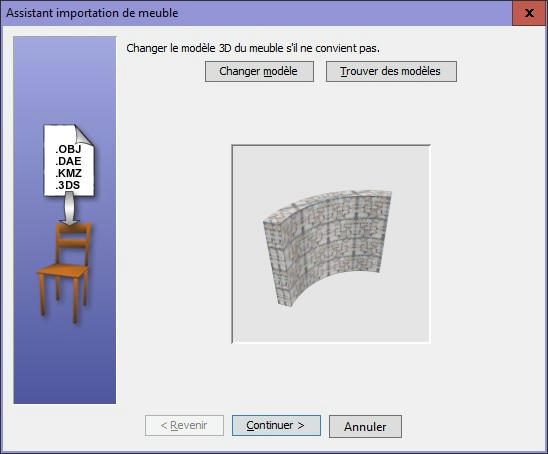Click the .DAE format label
The height and width of the screenshot is (454, 548).
[x=68, y=161]
